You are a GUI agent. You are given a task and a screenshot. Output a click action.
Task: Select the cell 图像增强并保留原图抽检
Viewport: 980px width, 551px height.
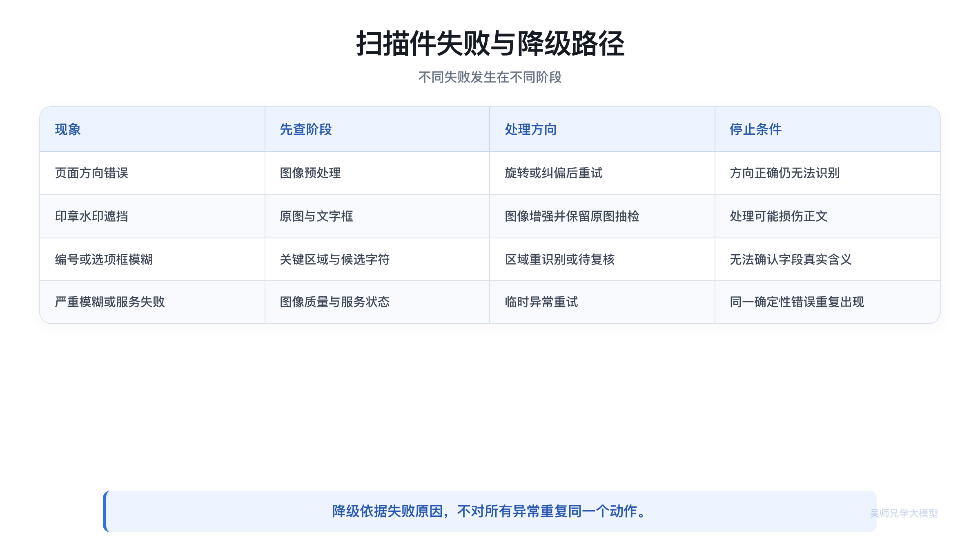pos(602,216)
